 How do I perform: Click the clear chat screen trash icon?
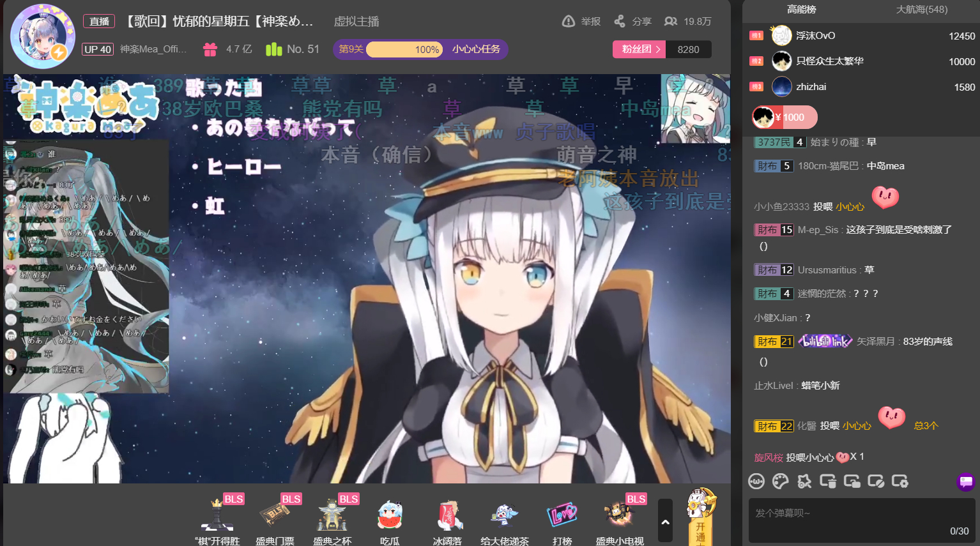[828, 481]
